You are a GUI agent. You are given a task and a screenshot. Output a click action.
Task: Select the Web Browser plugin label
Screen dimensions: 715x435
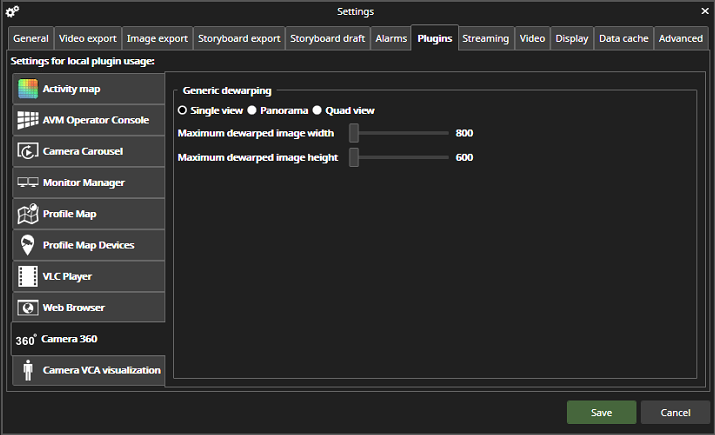pyautogui.click(x=73, y=308)
